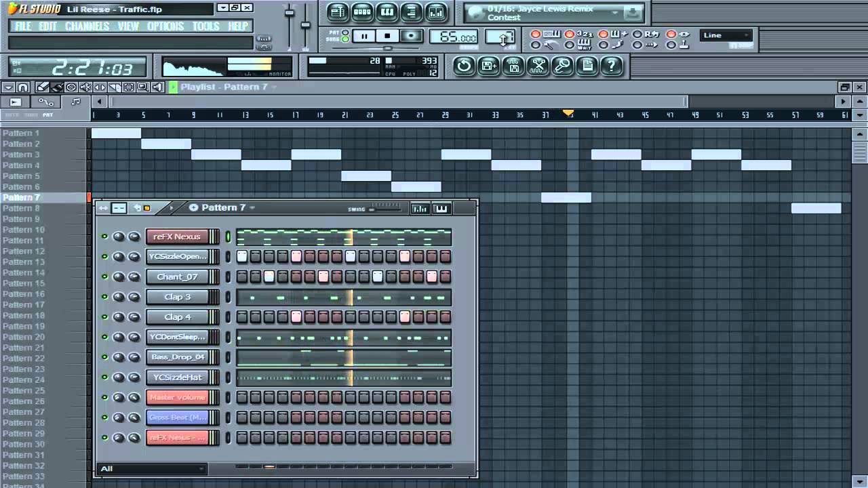The image size is (868, 488).
Task: Open keyboard editor in step sequencer
Action: tap(441, 208)
